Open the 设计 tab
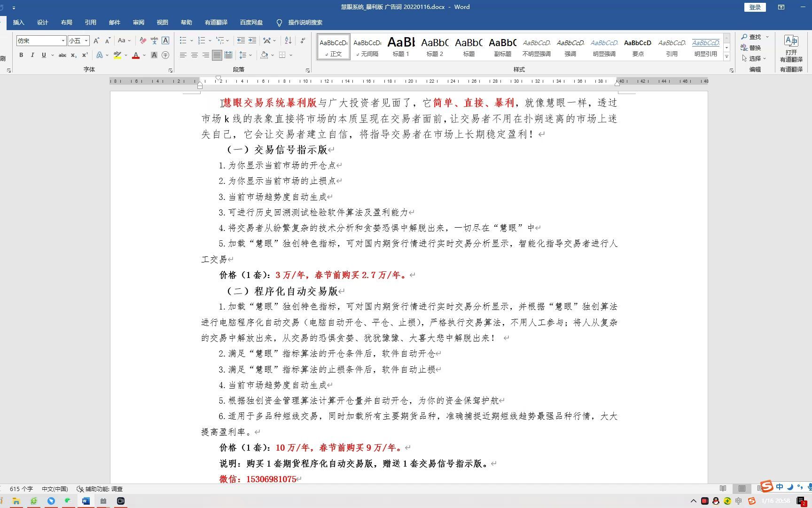The height and width of the screenshot is (508, 812). (43, 22)
